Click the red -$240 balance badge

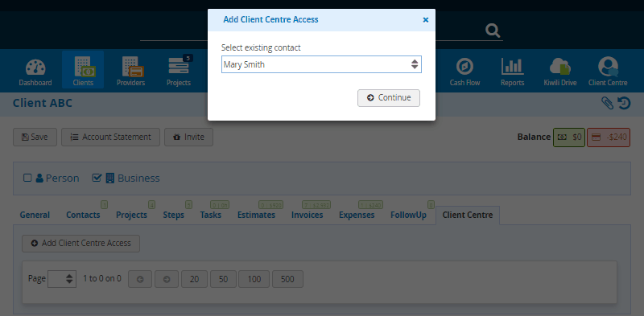pos(609,137)
